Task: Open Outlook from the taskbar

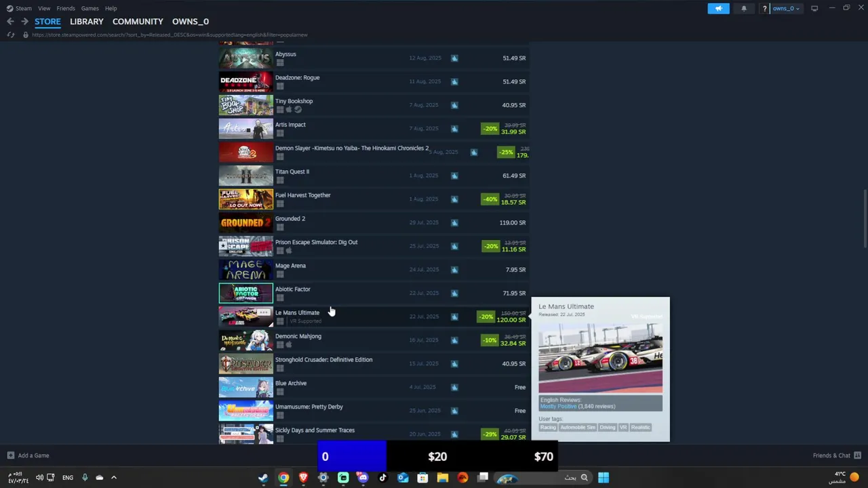Action: coord(403,478)
